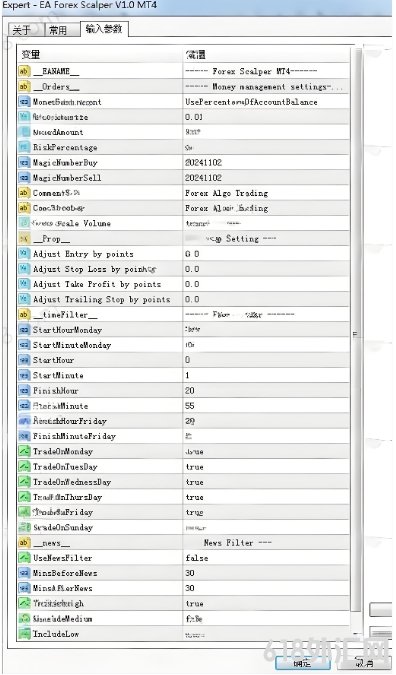Select the value 55 in the minute row

pos(189,406)
